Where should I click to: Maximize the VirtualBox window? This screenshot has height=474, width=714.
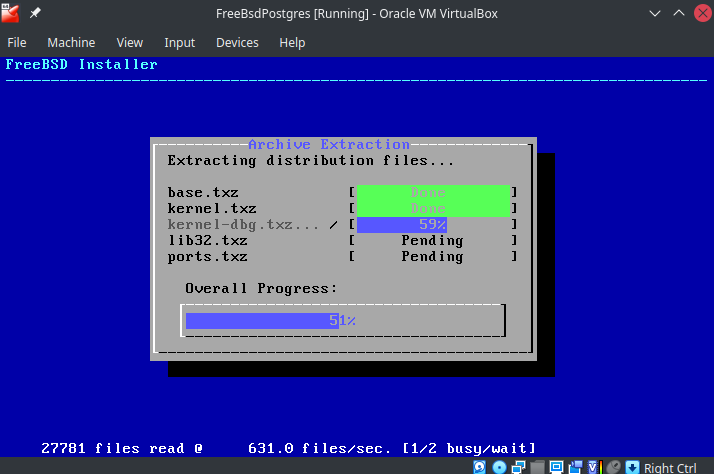tap(678, 13)
